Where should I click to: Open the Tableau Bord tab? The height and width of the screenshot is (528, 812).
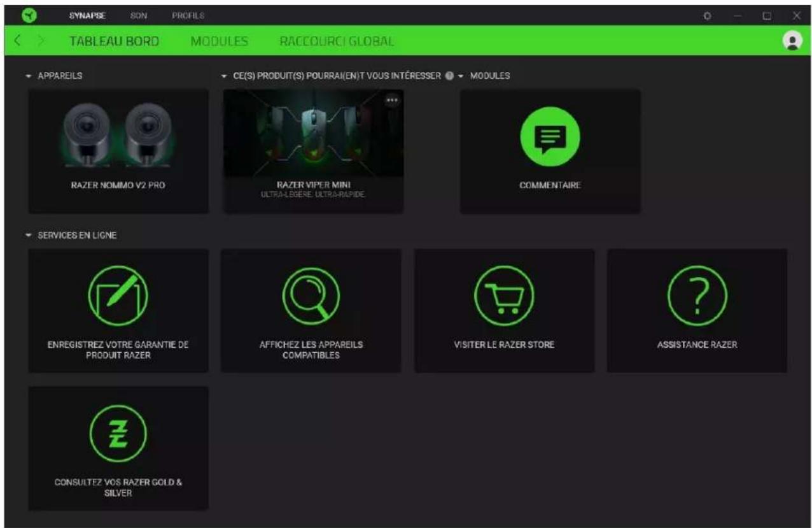[x=115, y=41]
